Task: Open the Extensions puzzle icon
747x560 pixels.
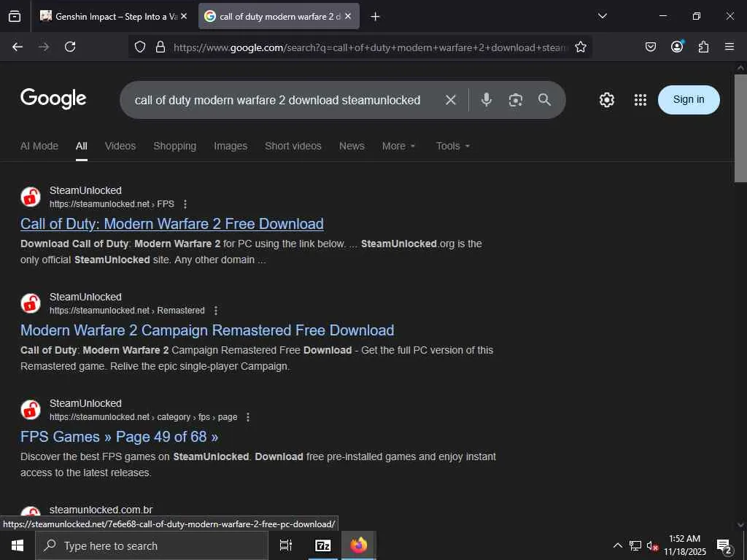Action: point(703,47)
